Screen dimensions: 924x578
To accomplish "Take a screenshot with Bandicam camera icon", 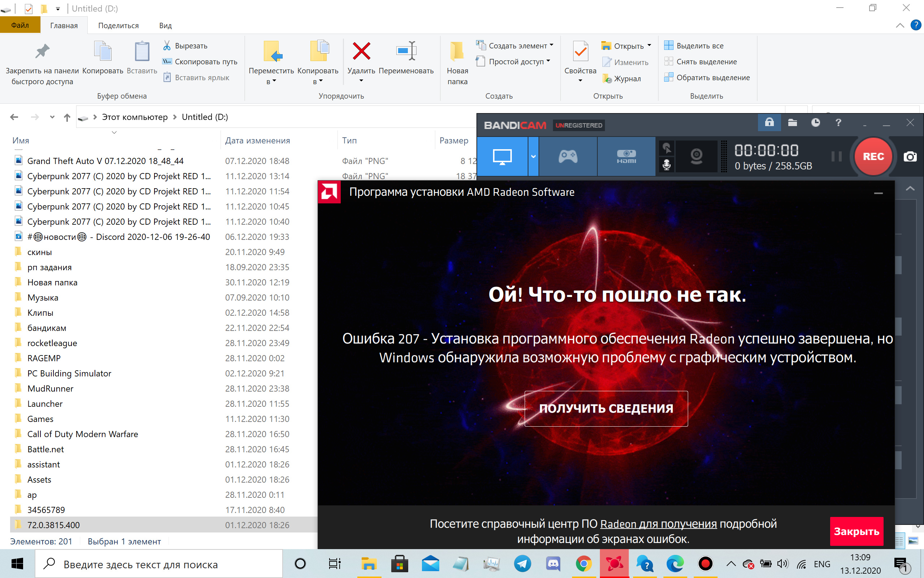I will click(x=910, y=157).
